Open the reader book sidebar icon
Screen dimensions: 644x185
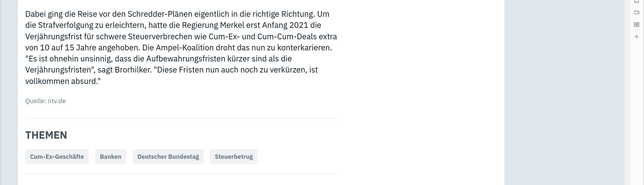(x=636, y=25)
